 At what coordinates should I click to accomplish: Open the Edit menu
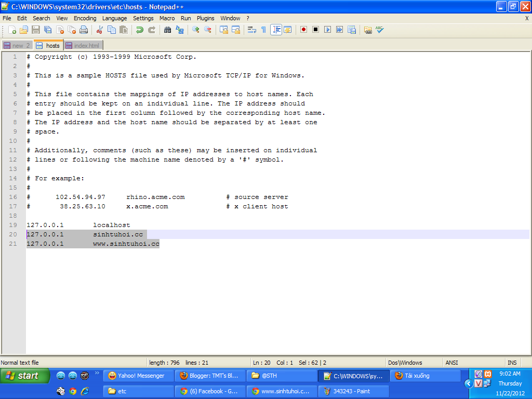click(22, 18)
